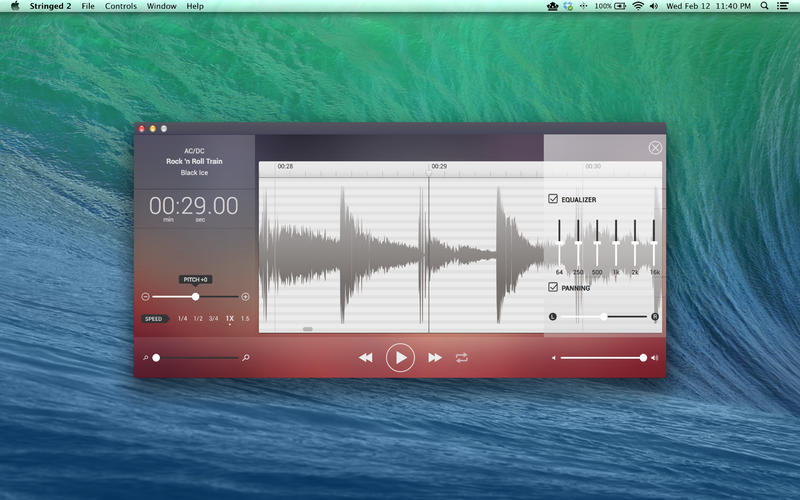Click the 2k equalizer band slider
Screen dimensions: 800x500
(x=635, y=243)
